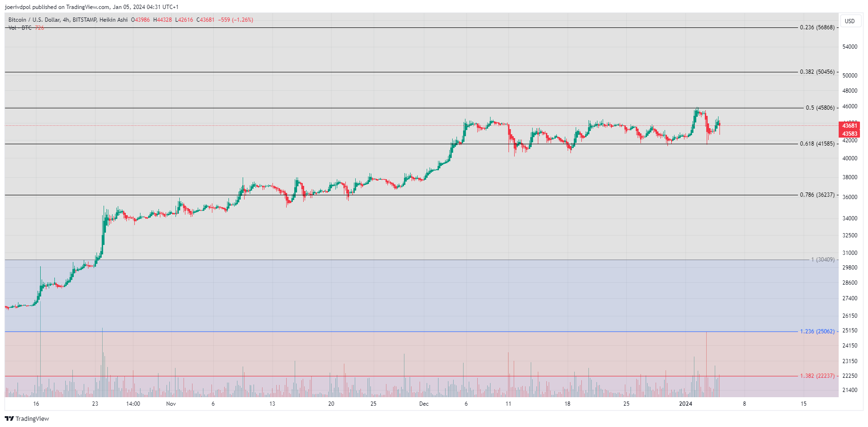Click the 32500 price axis label
Image resolution: width=868 pixels, height=427 pixels.
[x=850, y=235]
